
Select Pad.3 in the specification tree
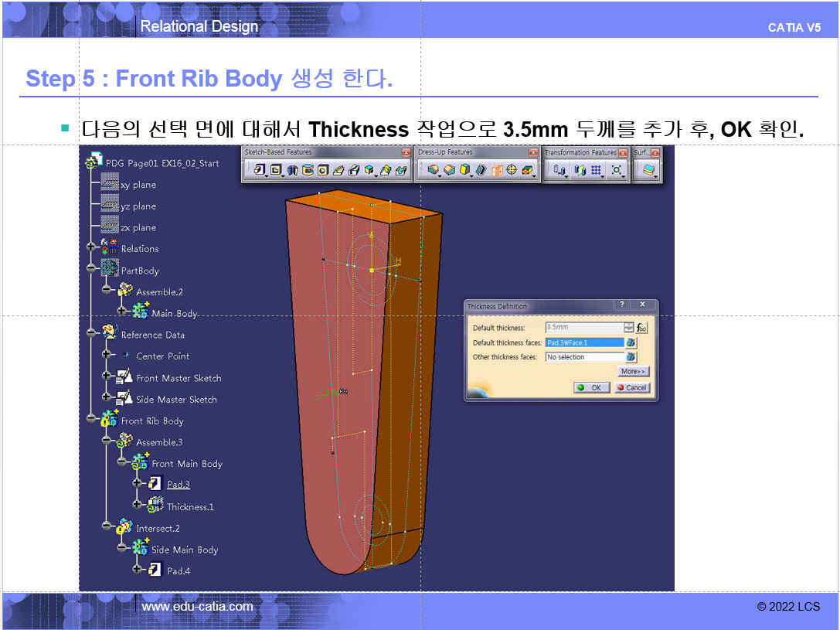(x=178, y=485)
